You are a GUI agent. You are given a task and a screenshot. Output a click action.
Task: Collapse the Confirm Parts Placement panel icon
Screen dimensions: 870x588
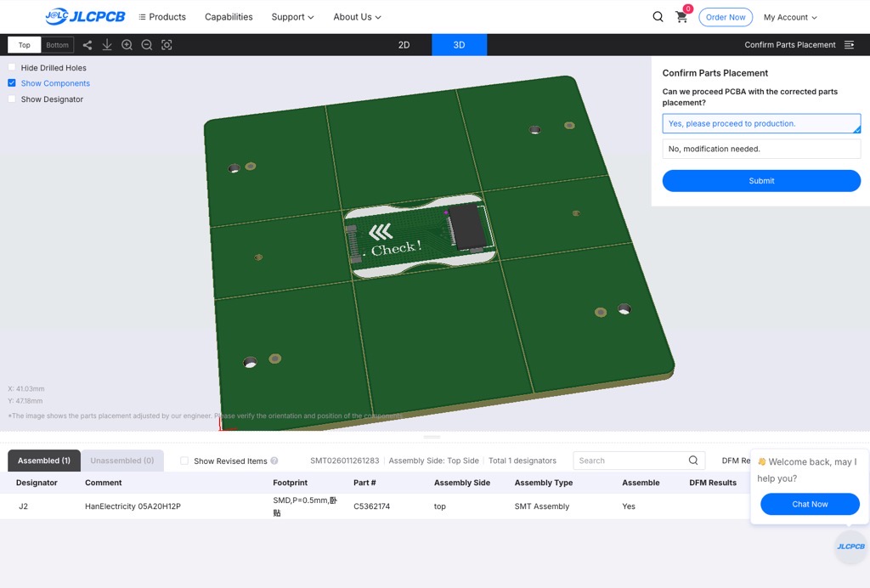pos(849,45)
